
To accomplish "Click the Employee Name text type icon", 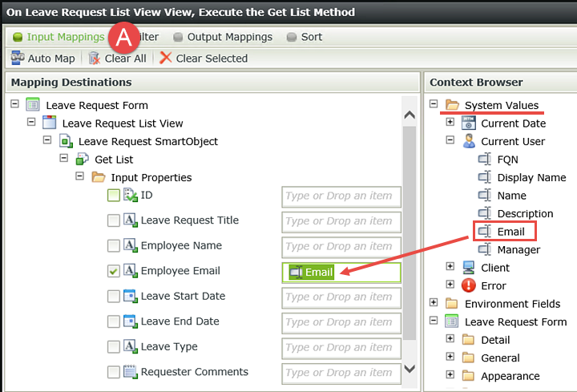I will click(131, 245).
